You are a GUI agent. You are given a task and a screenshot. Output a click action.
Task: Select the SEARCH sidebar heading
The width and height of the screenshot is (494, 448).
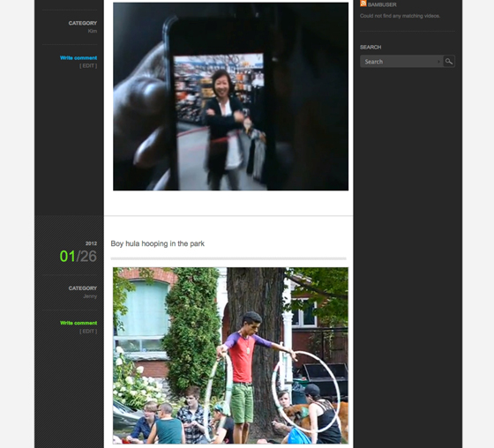[x=370, y=48]
